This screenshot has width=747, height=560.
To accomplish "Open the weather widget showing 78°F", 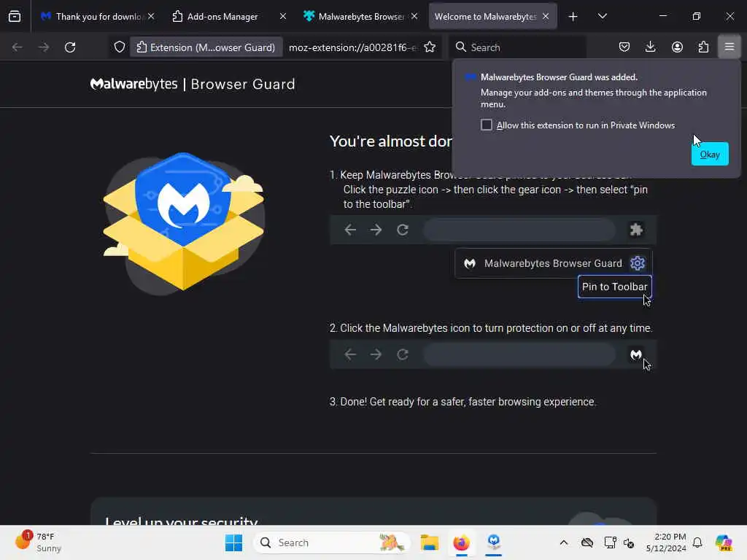I will point(39,542).
